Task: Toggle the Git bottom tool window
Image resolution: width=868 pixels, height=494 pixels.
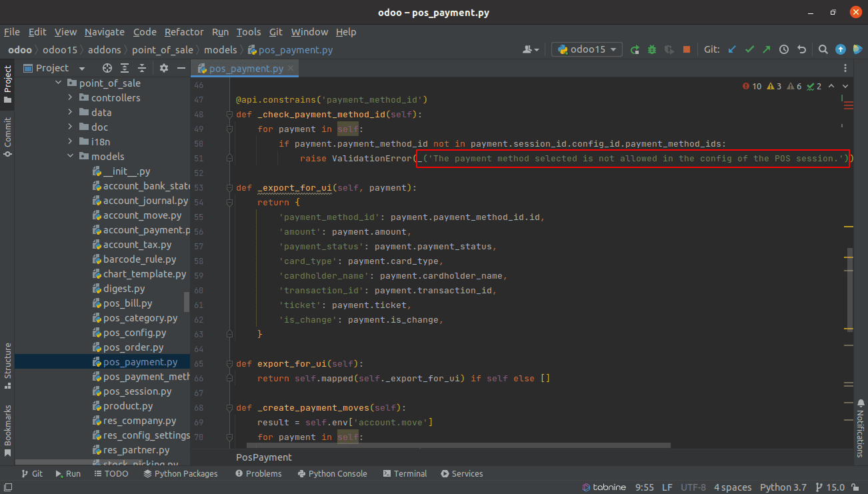Action: pos(32,473)
